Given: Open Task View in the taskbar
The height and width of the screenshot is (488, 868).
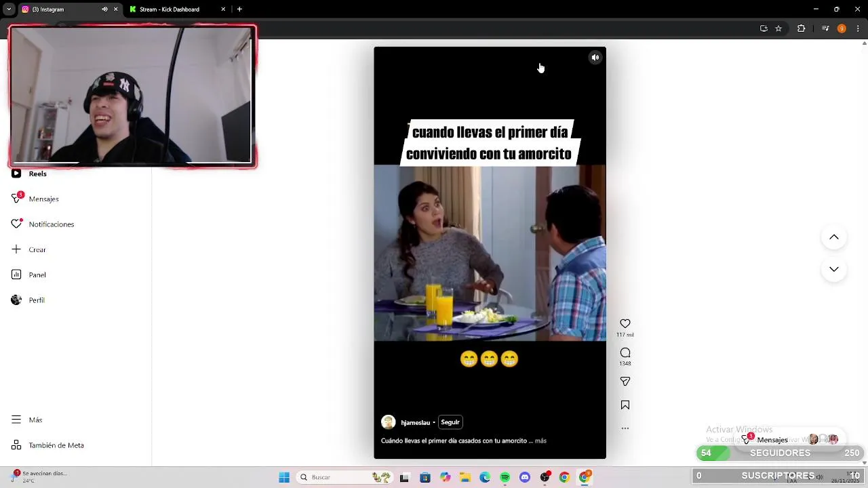Looking at the screenshot, I should [x=404, y=477].
